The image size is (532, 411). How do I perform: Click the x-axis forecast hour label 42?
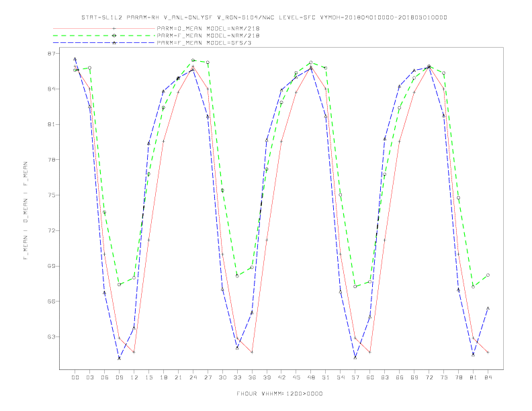pos(281,377)
